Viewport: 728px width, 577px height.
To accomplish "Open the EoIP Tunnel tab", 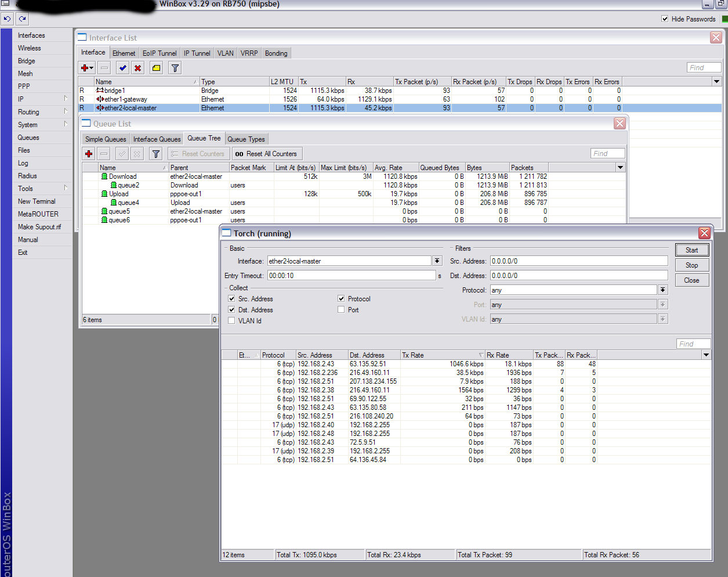I will 160,53.
